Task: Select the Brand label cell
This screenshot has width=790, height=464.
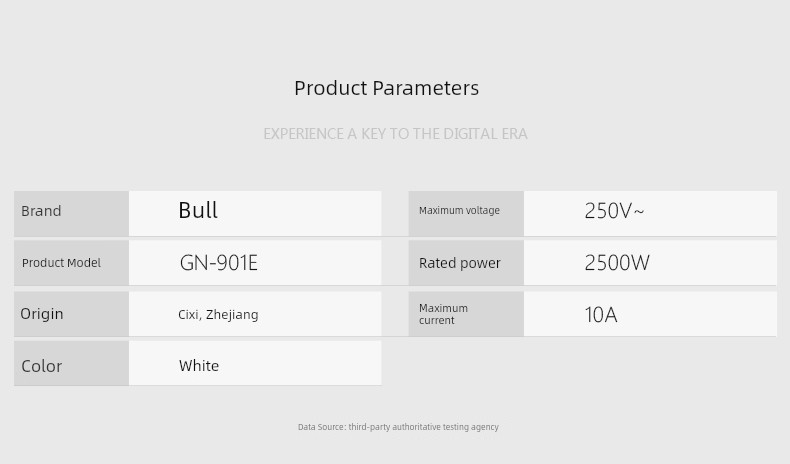Action: [71, 212]
